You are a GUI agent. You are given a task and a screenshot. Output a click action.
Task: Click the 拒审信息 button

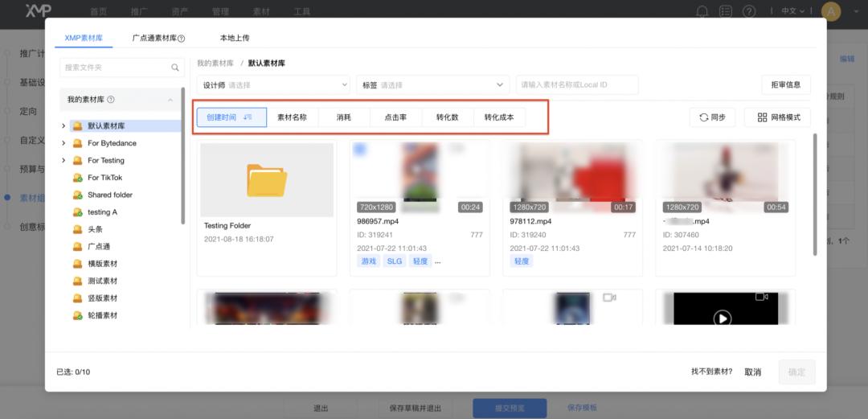coord(786,84)
